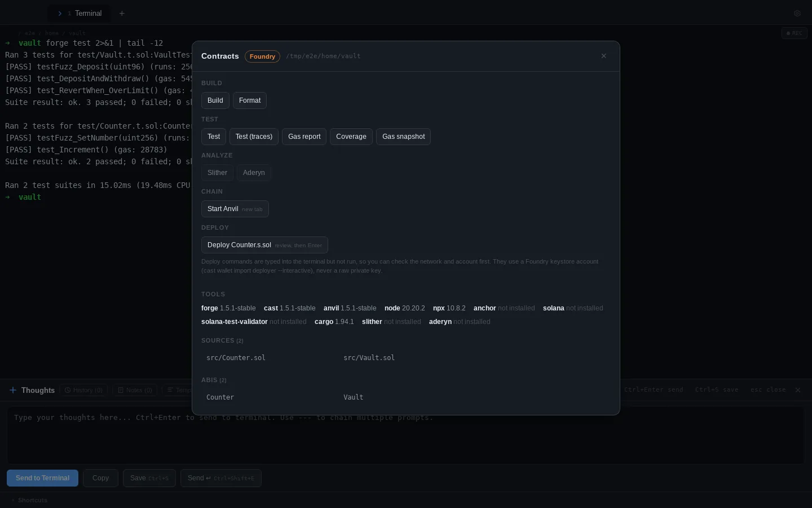This screenshot has width=812, height=508.
Task: Generate a Gas report
Action: (x=304, y=137)
